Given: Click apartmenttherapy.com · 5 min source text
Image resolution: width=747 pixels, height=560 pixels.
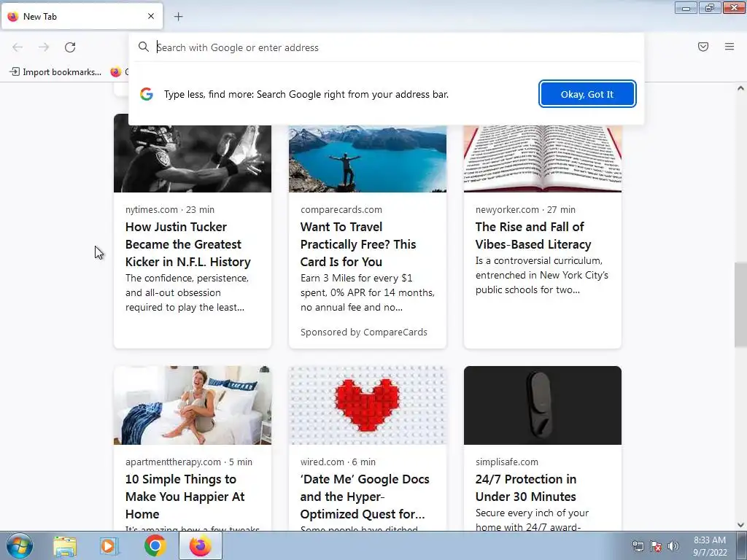Looking at the screenshot, I should (x=189, y=462).
